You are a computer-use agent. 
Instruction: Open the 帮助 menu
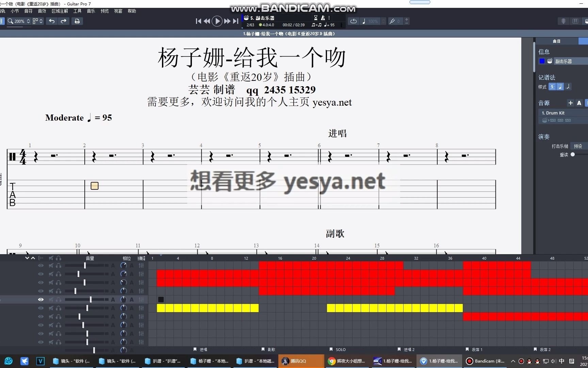[132, 11]
